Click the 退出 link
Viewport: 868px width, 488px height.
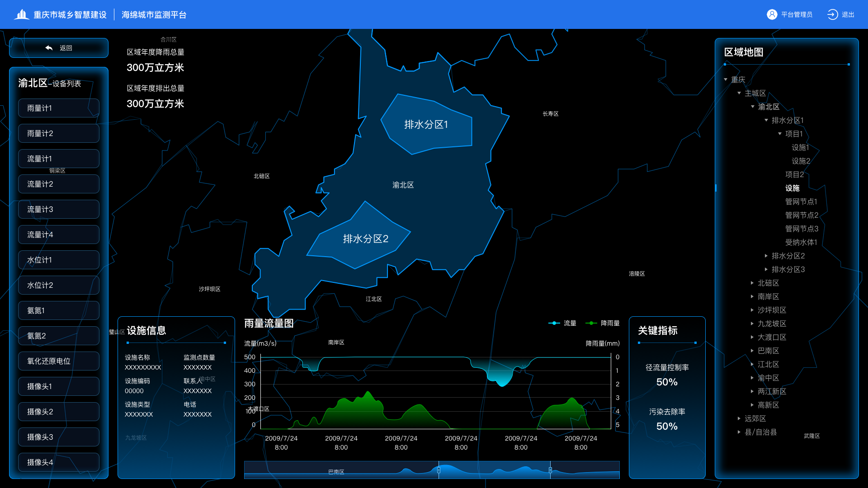(x=848, y=14)
